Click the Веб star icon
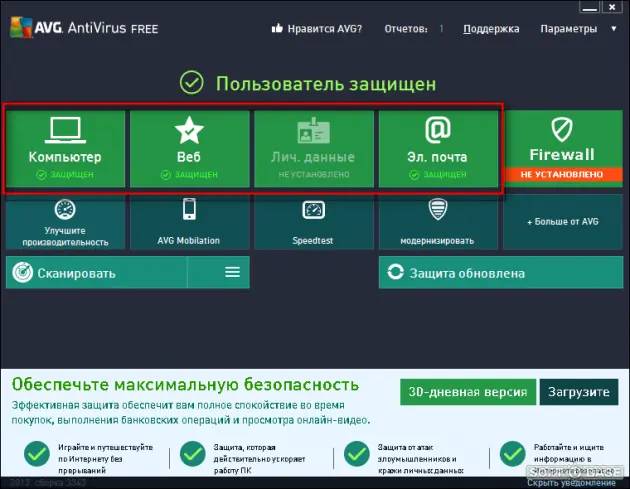The image size is (630, 489). pyautogui.click(x=189, y=130)
